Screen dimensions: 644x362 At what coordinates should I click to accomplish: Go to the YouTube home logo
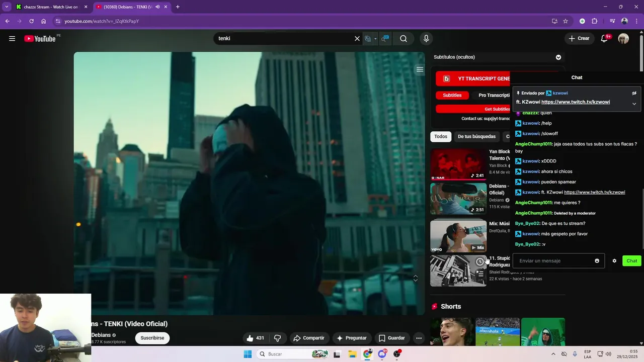(x=40, y=39)
